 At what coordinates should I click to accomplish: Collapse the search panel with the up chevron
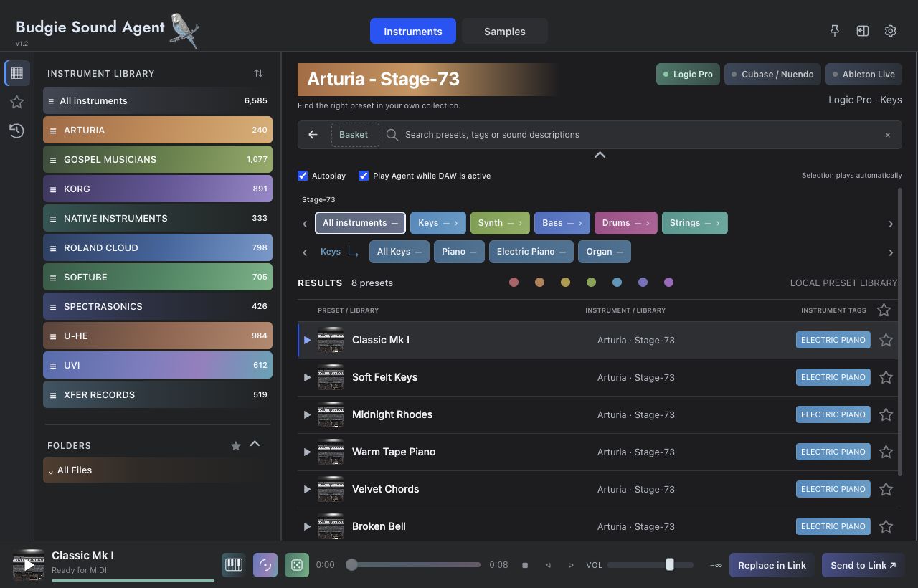tap(600, 155)
